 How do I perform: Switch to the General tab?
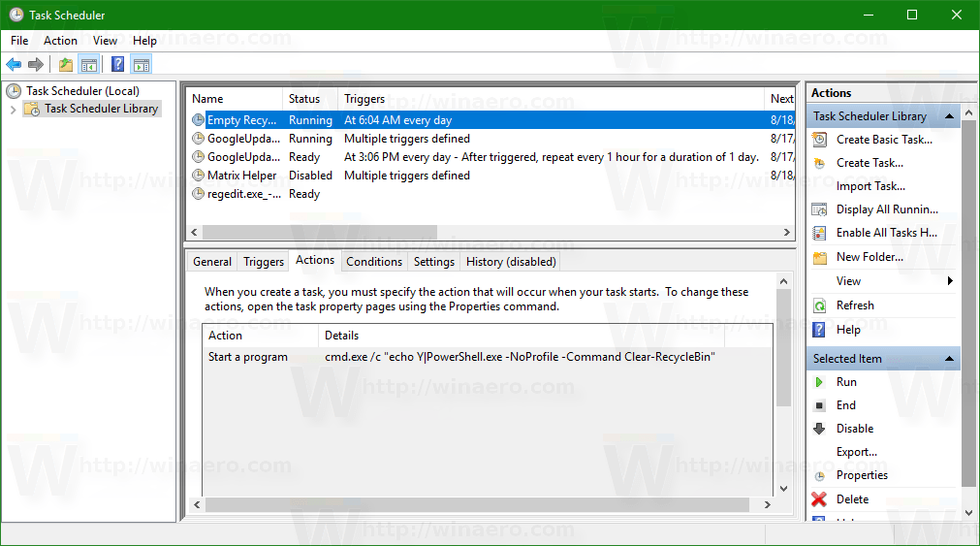pyautogui.click(x=212, y=262)
